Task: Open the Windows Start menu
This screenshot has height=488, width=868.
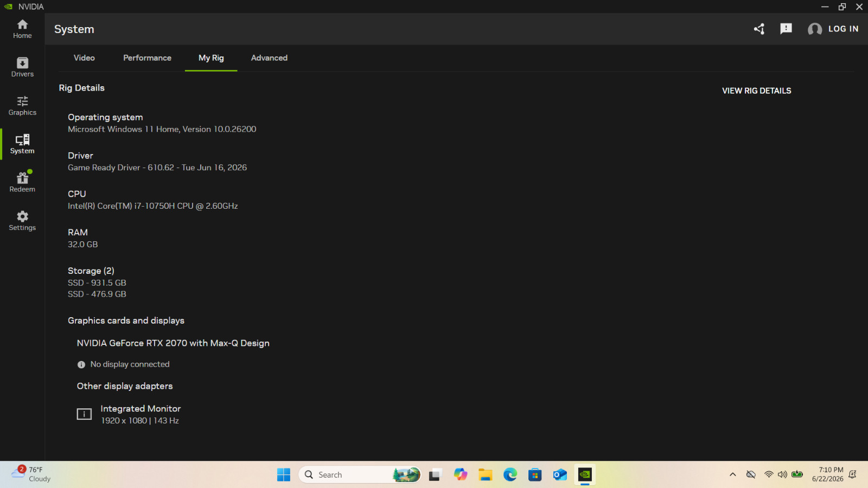Action: click(x=284, y=475)
